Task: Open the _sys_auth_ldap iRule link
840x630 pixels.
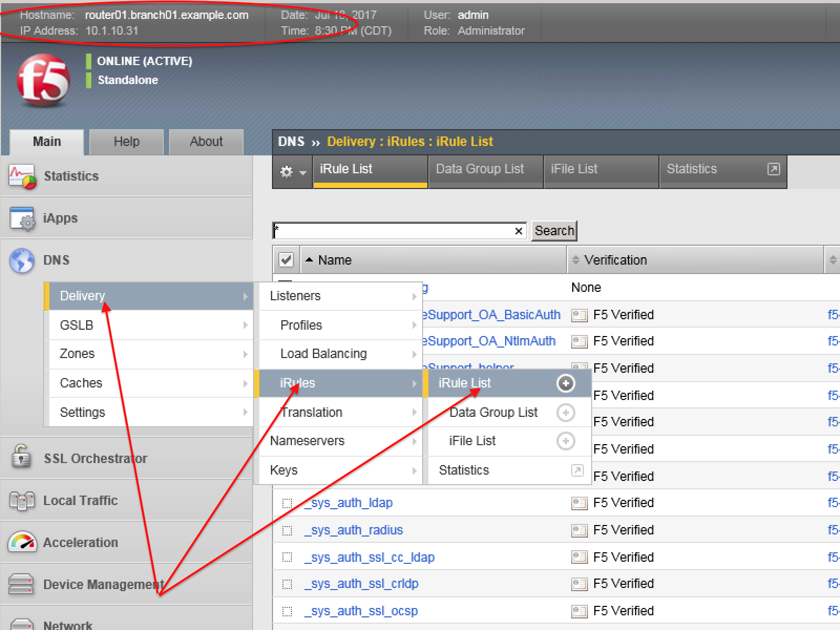Action: coord(349,503)
